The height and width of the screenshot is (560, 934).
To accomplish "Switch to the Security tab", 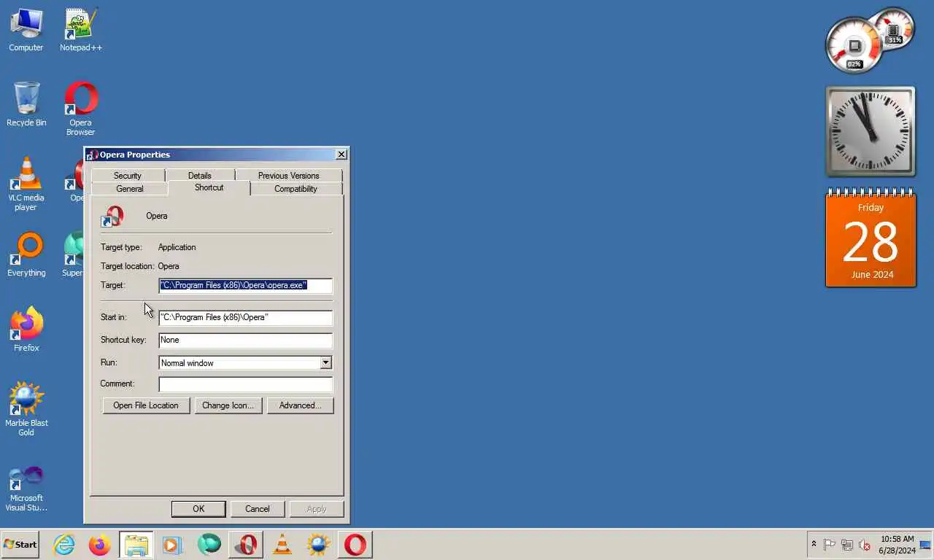I will [128, 176].
